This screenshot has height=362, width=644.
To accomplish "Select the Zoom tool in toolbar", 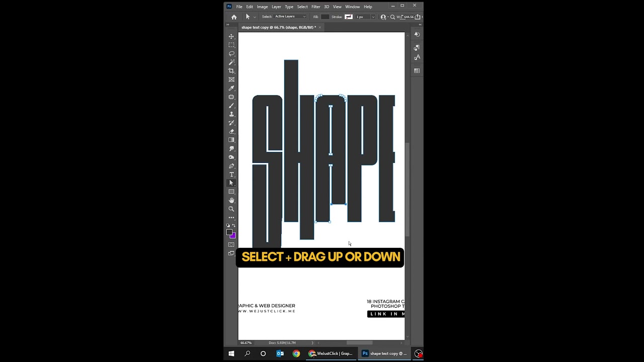I will [x=231, y=209].
